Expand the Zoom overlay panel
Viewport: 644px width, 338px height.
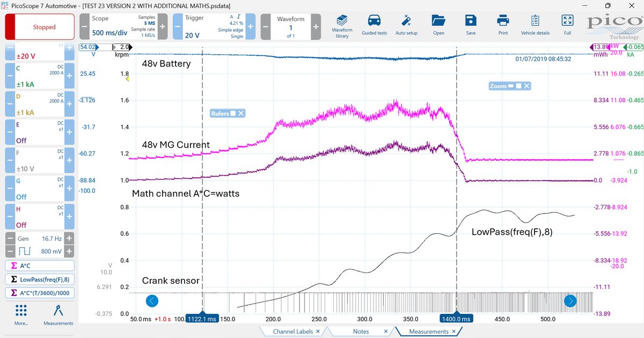point(517,86)
